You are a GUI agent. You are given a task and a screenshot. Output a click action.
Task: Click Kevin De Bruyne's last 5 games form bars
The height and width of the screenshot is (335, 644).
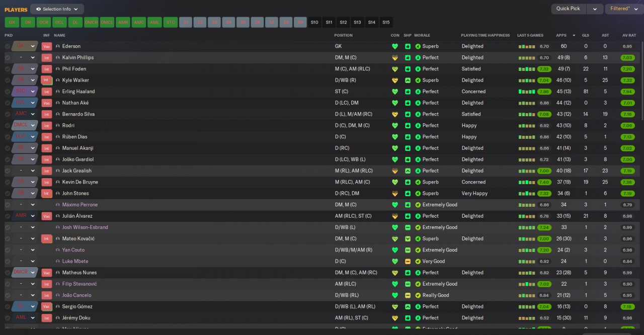[x=527, y=183]
